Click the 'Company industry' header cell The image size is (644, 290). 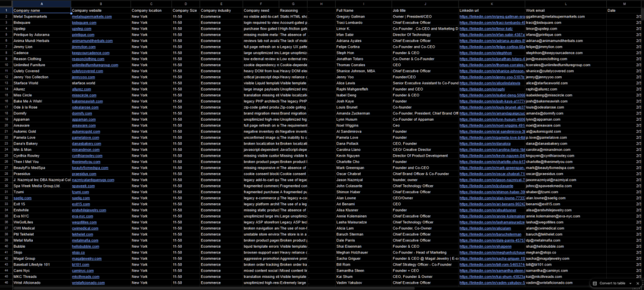pos(221,10)
